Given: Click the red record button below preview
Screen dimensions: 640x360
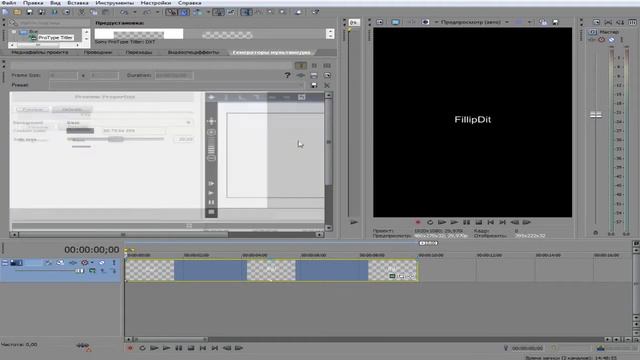Looking at the screenshot, I should (418, 222).
